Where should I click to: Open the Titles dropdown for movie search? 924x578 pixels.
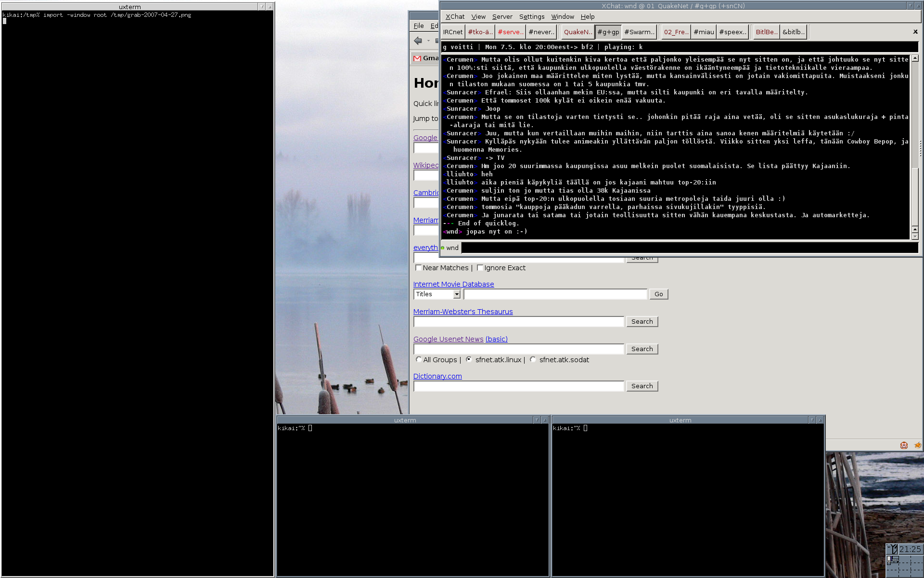click(437, 294)
